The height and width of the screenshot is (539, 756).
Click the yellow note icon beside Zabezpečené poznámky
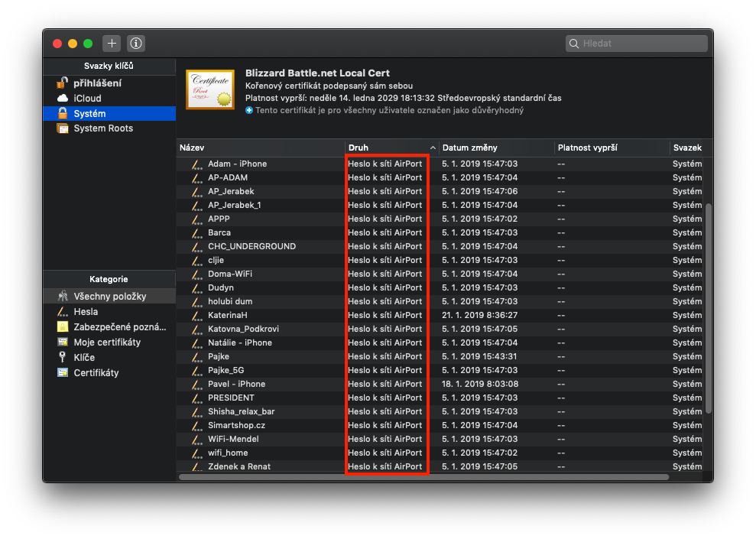click(63, 327)
